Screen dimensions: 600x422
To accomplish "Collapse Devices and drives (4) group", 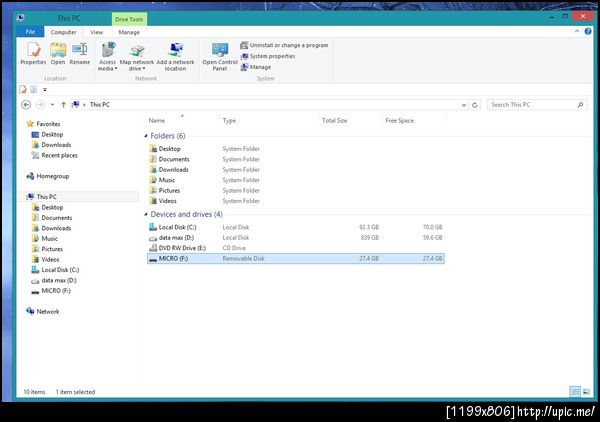I will [x=146, y=214].
